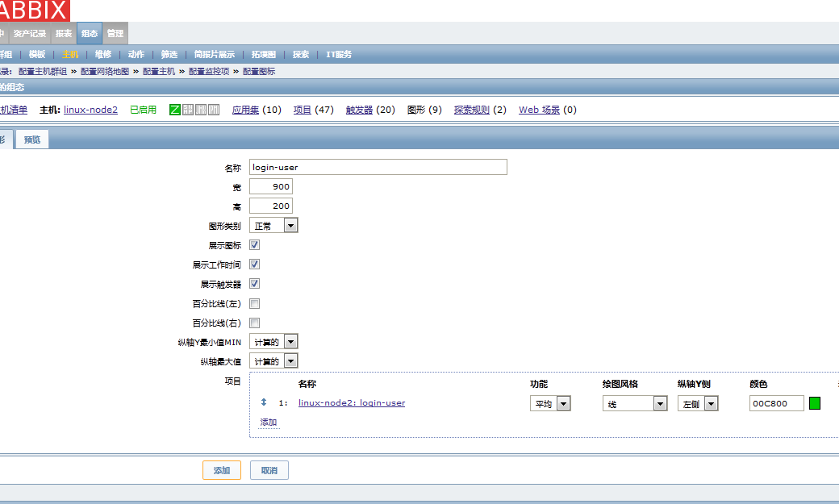Open the 绘图风格 line style dropdown
The width and height of the screenshot is (839, 504).
[635, 404]
